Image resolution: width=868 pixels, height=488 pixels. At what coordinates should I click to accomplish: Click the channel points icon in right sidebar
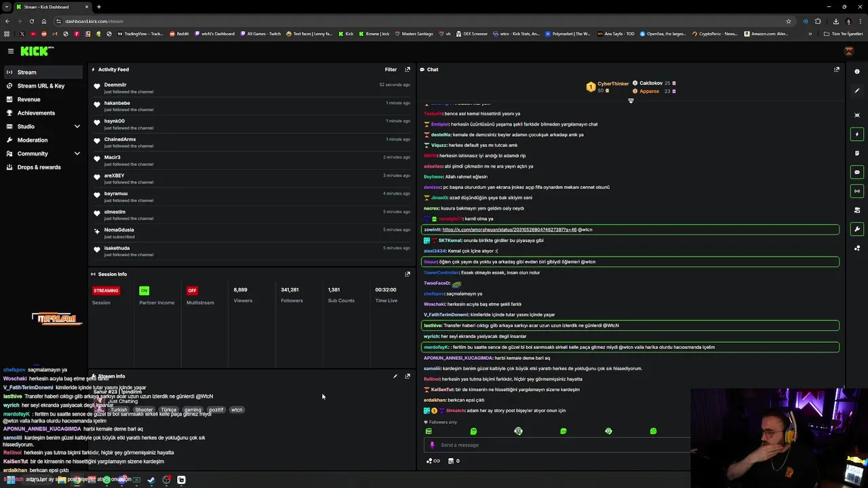click(x=857, y=248)
